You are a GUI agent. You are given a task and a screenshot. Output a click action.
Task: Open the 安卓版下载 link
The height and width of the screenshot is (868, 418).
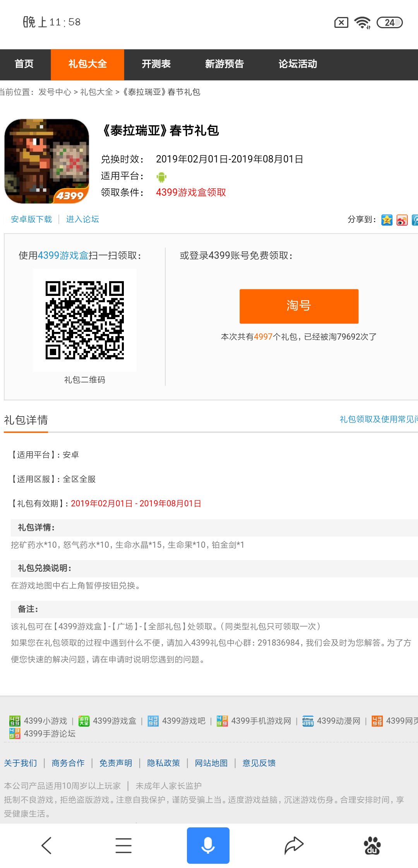(31, 219)
